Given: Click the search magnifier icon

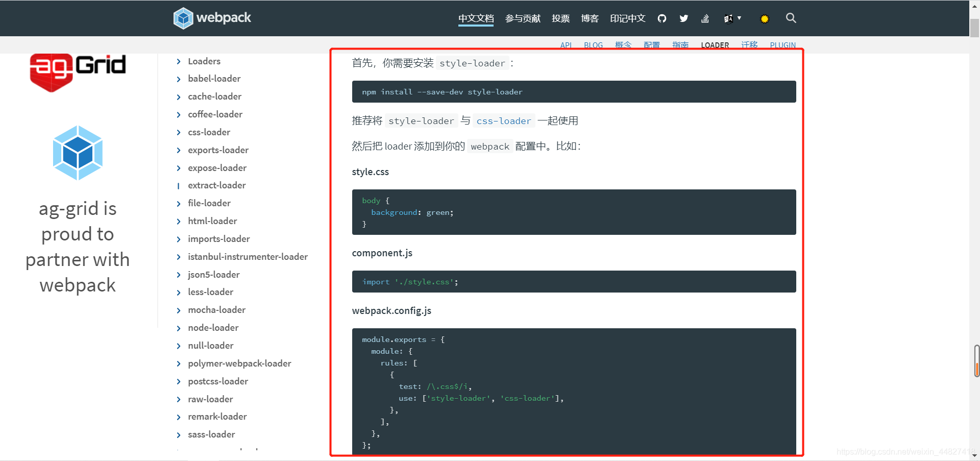Looking at the screenshot, I should [791, 18].
